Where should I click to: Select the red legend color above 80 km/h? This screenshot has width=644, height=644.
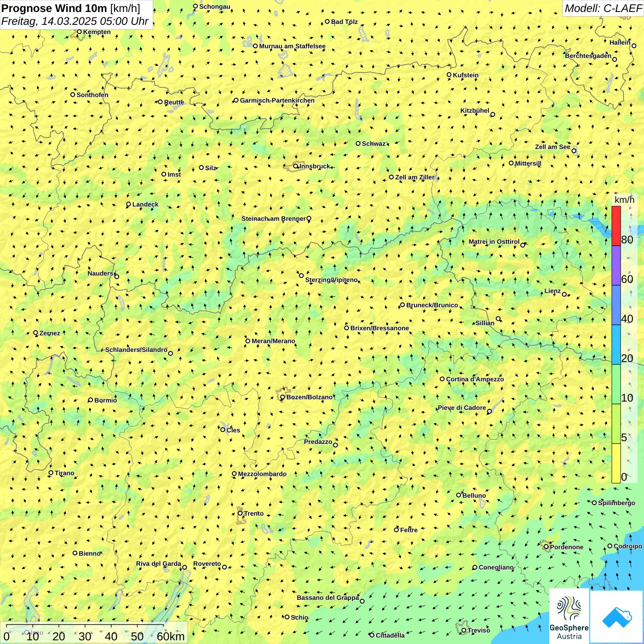click(x=616, y=226)
